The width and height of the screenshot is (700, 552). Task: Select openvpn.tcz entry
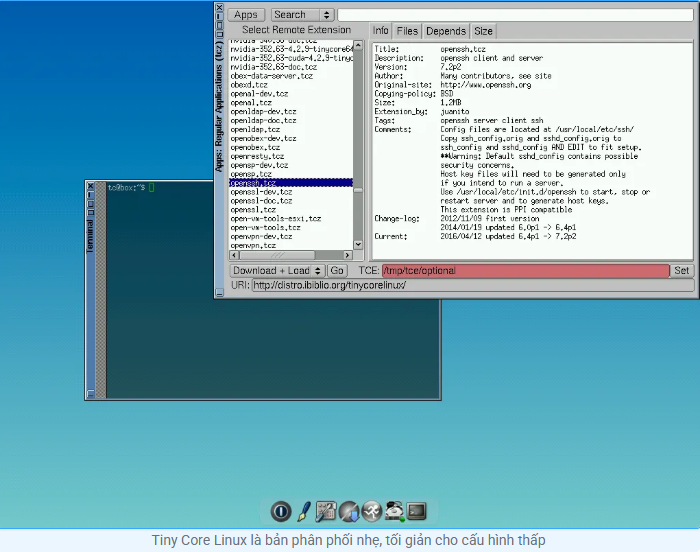tap(291, 246)
